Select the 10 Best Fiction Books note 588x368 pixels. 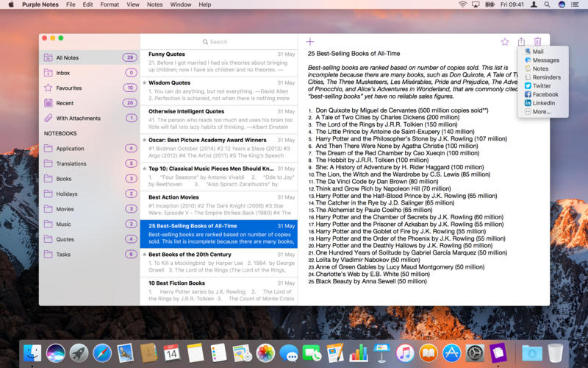[x=219, y=291]
